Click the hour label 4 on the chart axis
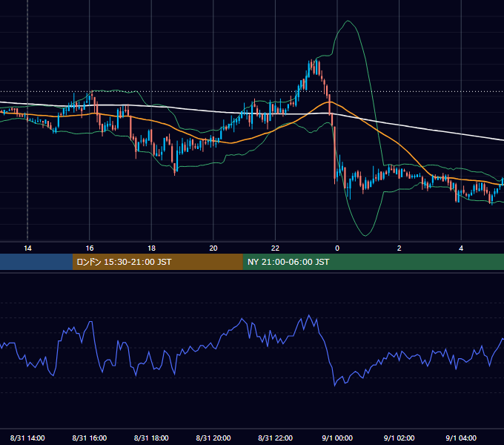 pyautogui.click(x=461, y=248)
